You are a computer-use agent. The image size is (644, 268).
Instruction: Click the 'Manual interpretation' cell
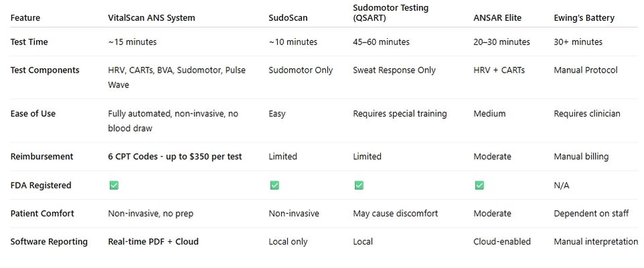(596, 242)
